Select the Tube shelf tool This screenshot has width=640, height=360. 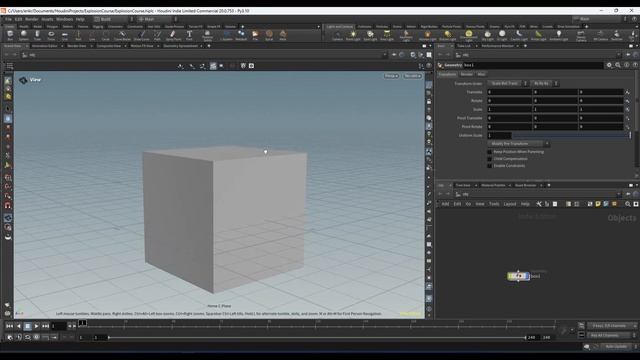point(37,36)
